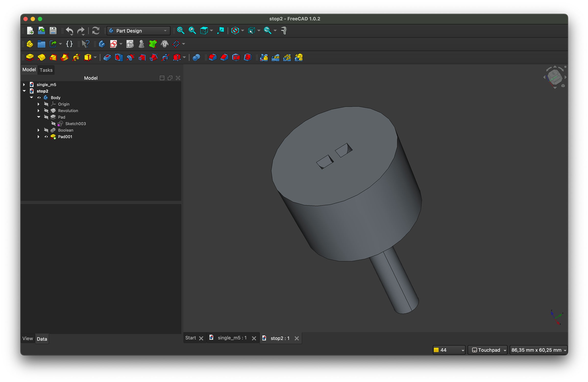The image size is (588, 382).
Task: Click the Create Sketch icon
Action: click(x=113, y=44)
